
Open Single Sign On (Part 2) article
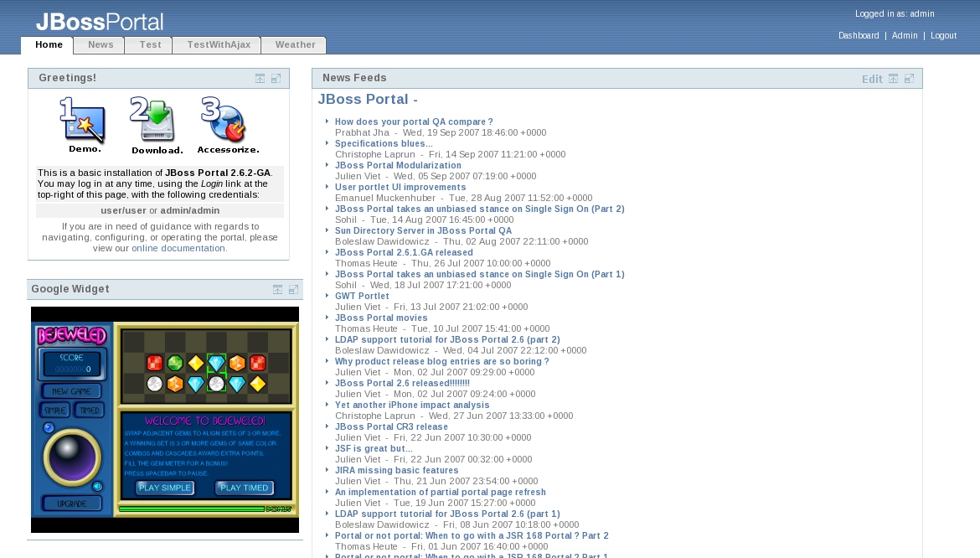[x=479, y=209]
